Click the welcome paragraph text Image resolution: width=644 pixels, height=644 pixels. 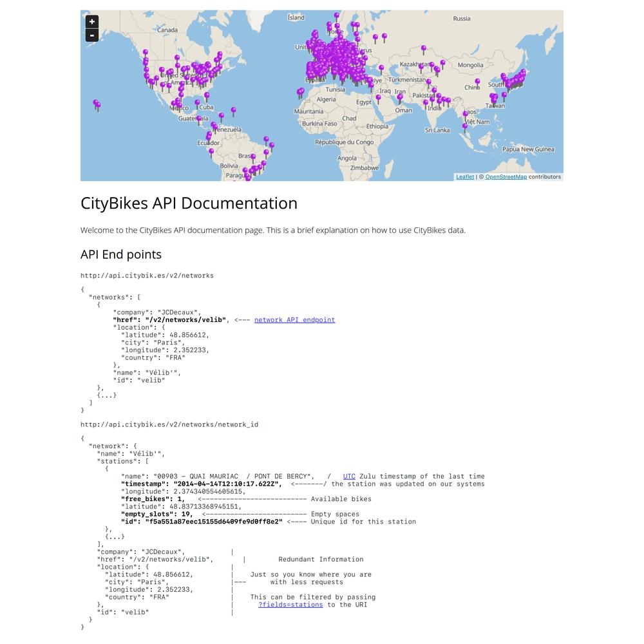click(x=273, y=231)
